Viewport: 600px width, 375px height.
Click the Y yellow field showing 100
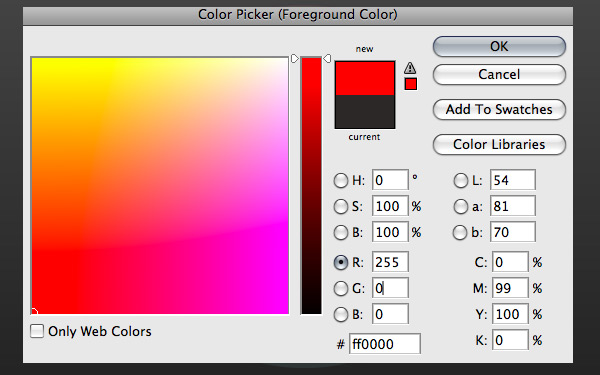point(510,314)
